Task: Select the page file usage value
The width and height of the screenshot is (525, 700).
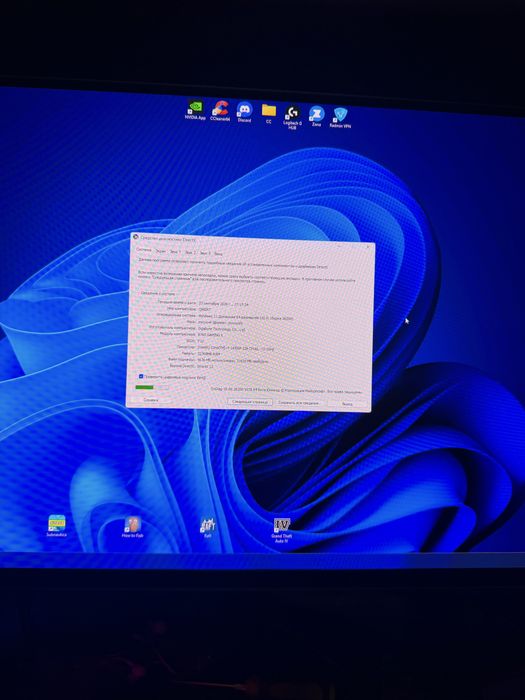Action: coord(233,361)
